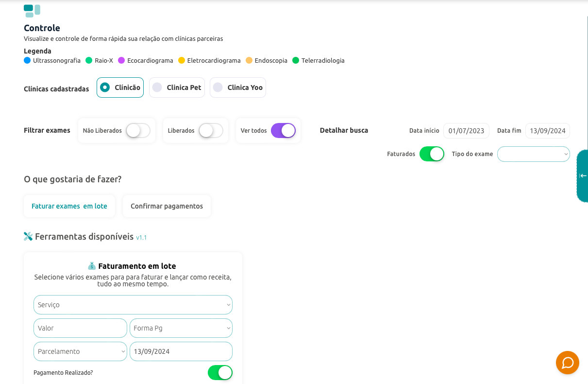588x384 pixels.
Task: Open the orange chat support bubble
Action: [567, 363]
